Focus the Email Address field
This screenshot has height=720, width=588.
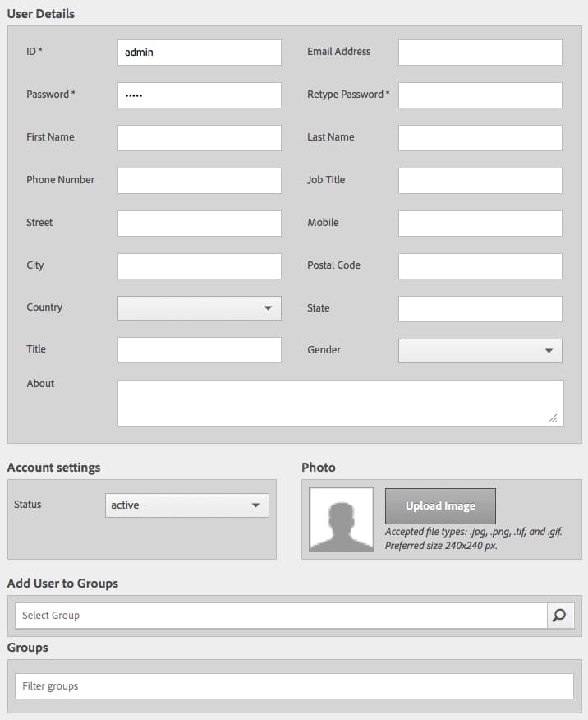click(x=480, y=53)
